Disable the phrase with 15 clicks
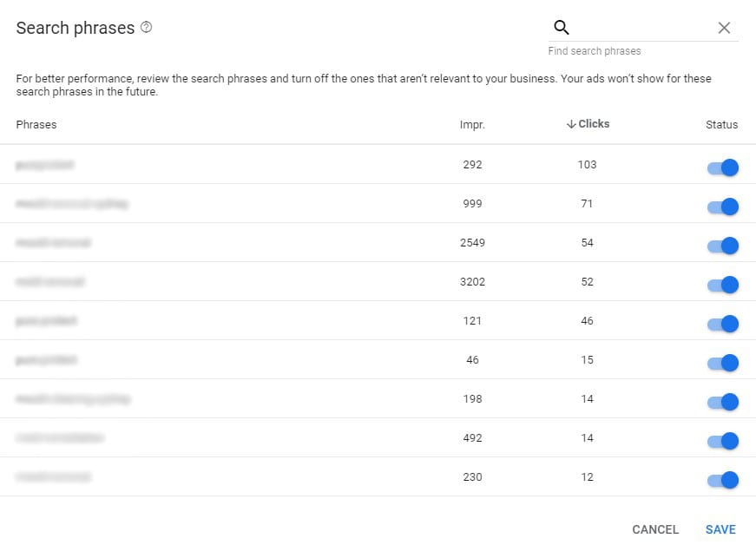This screenshot has width=756, height=545. point(723,363)
